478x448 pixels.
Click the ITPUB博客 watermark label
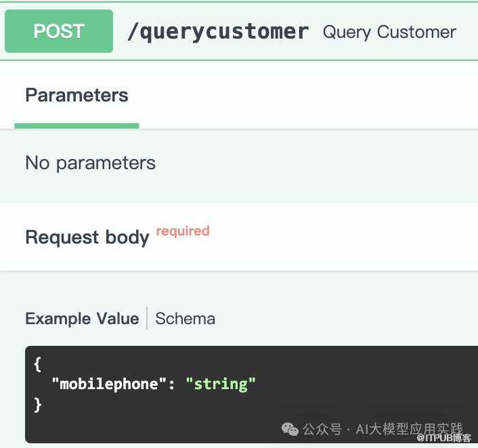443,438
